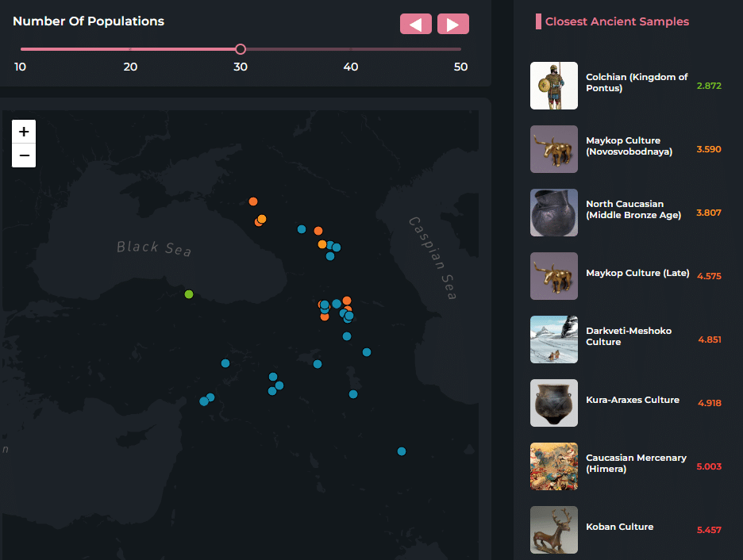Screen dimensions: 743x560
Task: Click the Maykop Culture Novosvobodnaya bull thumbnail
Action: [553, 149]
